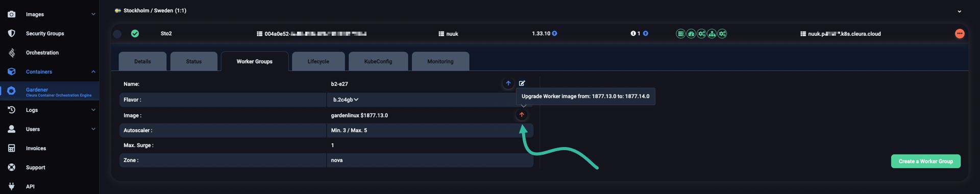This screenshot has width=980, height=194.
Task: Click the Zone value nova
Action: click(337, 160)
